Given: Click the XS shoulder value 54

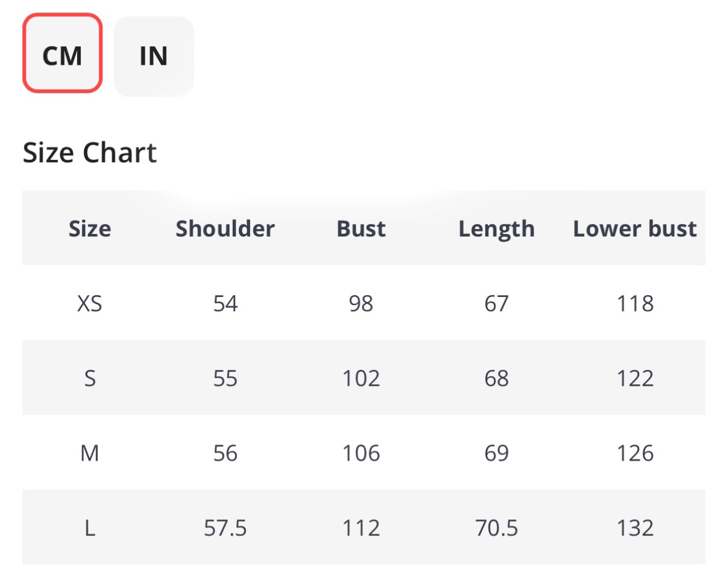Looking at the screenshot, I should point(225,304).
